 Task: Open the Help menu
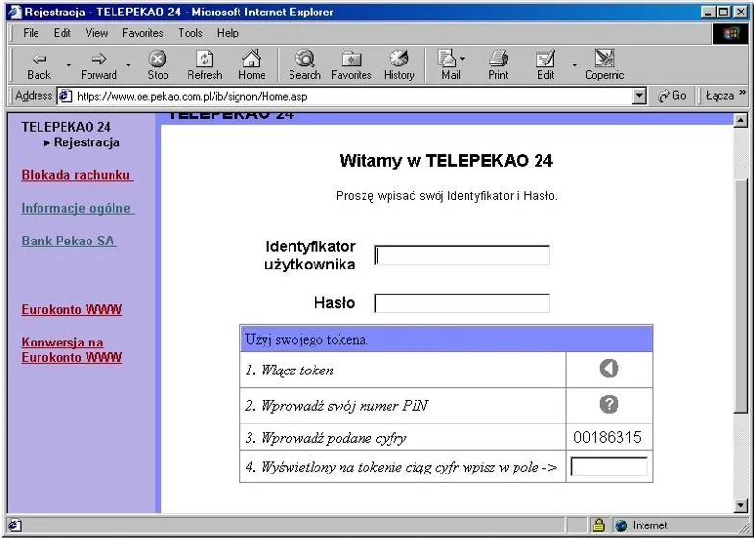(227, 33)
